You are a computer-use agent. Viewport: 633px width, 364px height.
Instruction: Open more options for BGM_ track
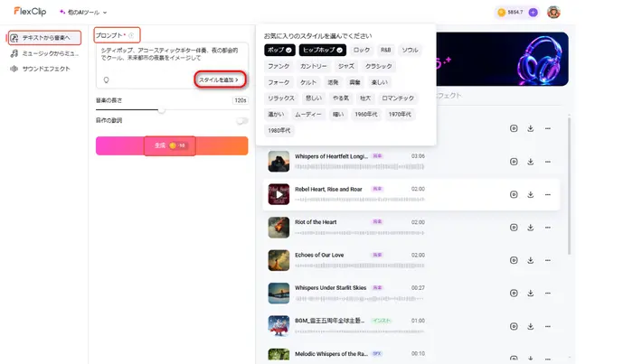coord(548,326)
